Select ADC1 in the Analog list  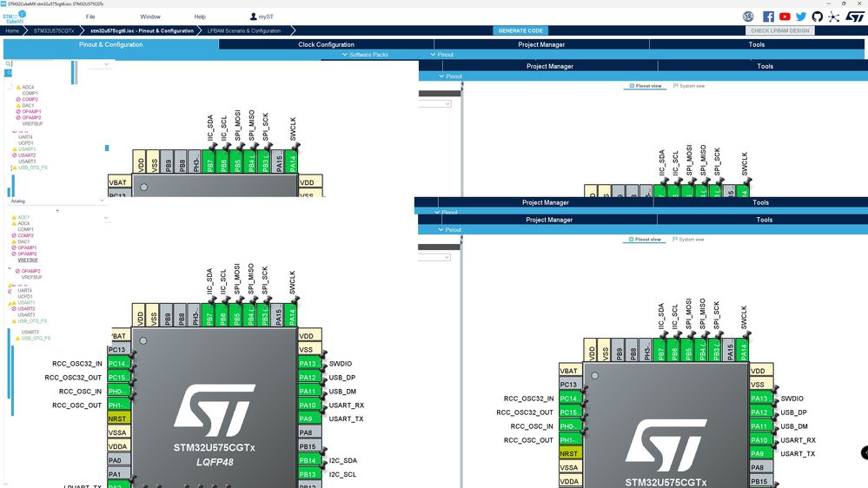point(23,217)
